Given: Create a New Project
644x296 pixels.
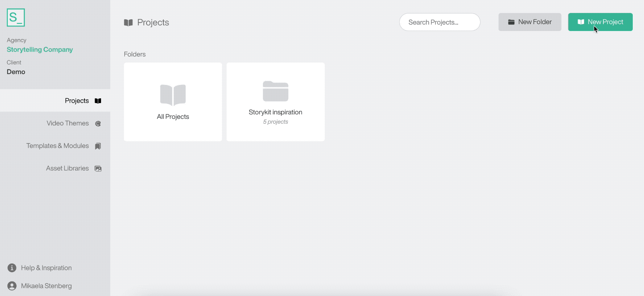Looking at the screenshot, I should (600, 22).
